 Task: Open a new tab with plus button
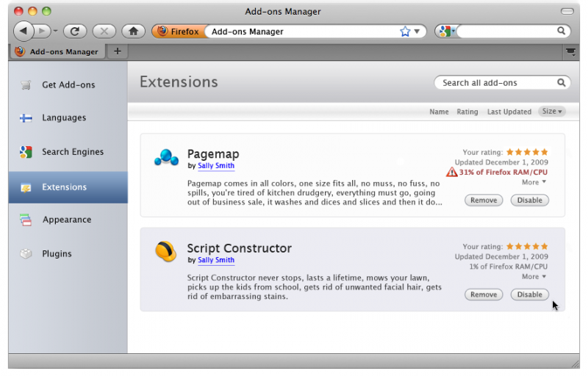click(118, 51)
